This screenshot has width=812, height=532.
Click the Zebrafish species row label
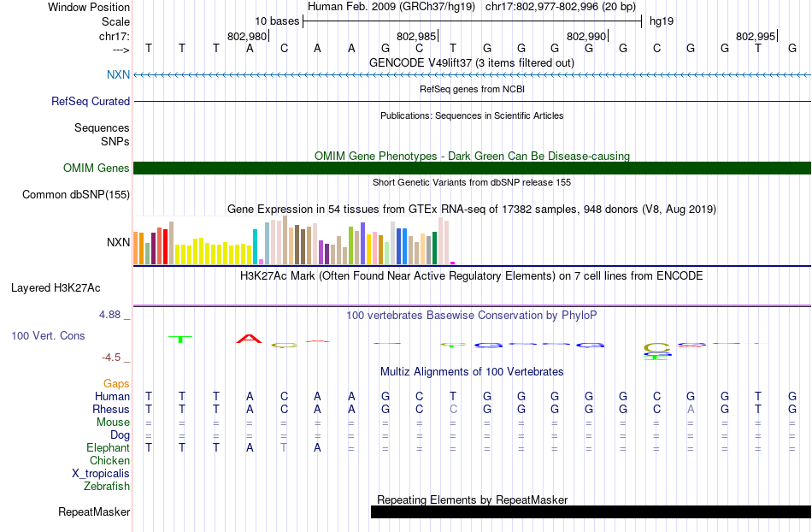[x=107, y=487]
